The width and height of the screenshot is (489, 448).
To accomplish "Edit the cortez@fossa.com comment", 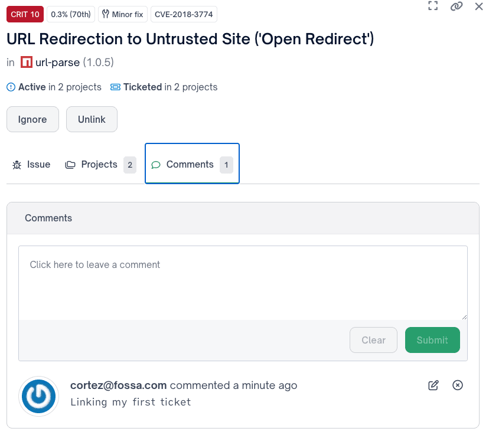I will point(433,385).
